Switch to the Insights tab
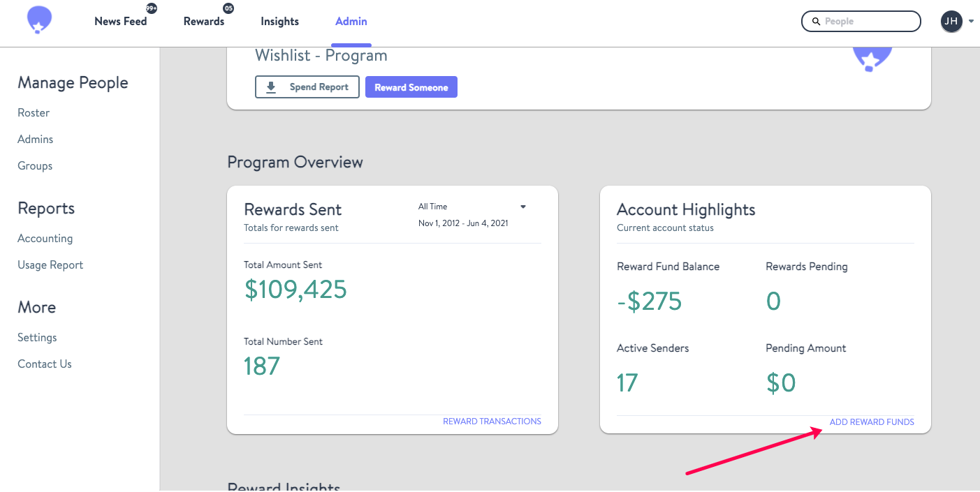This screenshot has height=492, width=980. tap(280, 22)
